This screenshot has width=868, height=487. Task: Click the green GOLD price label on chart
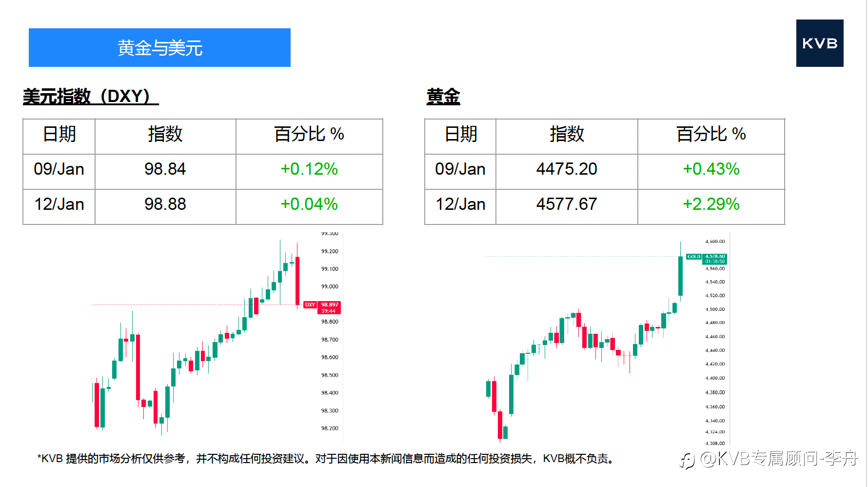coord(707,259)
